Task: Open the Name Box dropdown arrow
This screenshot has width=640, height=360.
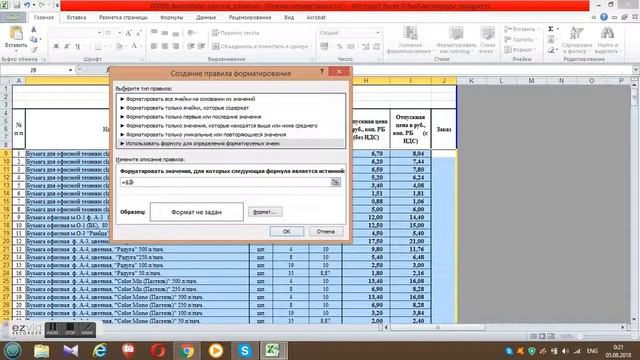Action: click(70, 70)
